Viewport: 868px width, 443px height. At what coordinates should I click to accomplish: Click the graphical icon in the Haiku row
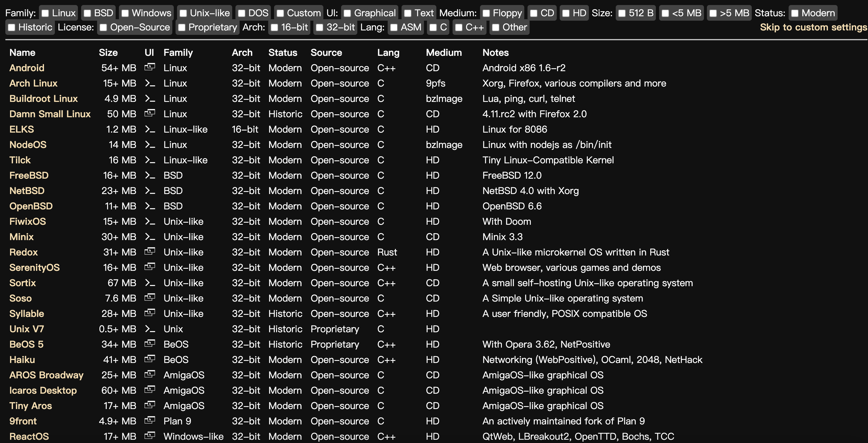point(150,359)
